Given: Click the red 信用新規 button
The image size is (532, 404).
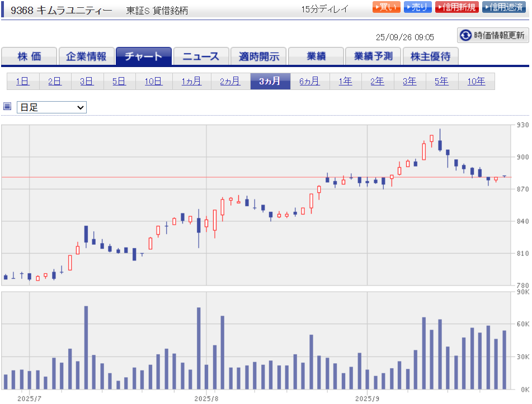Looking at the screenshot, I should (x=456, y=7).
